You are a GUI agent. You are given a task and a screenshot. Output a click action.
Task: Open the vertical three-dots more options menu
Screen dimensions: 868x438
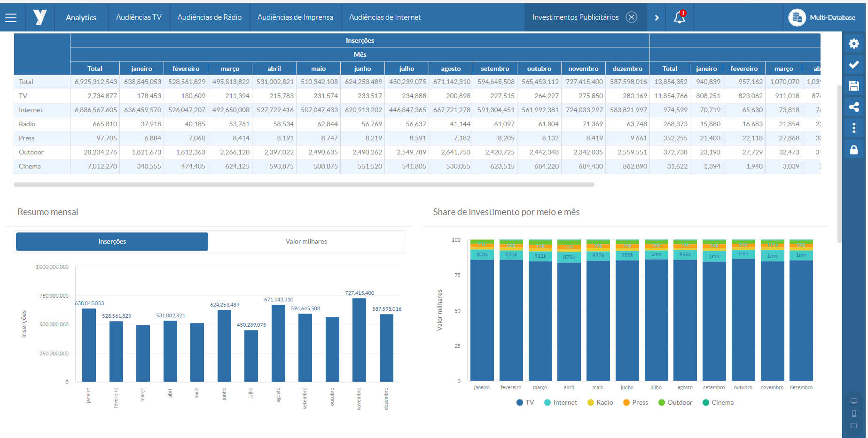pyautogui.click(x=853, y=128)
